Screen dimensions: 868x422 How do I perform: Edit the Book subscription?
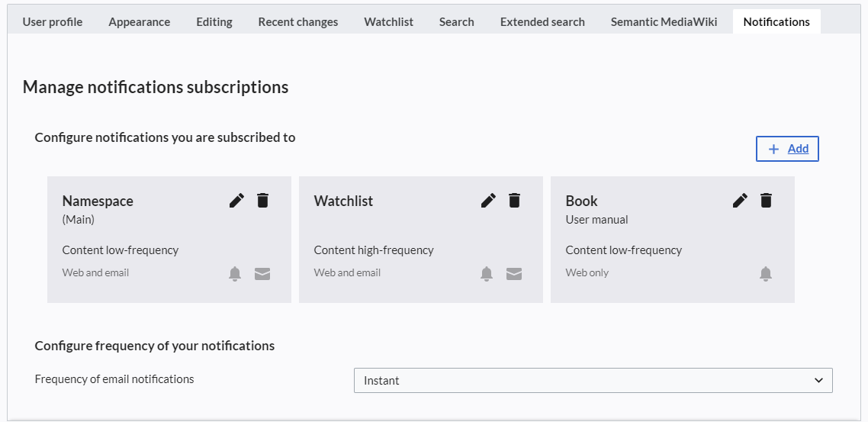point(741,200)
